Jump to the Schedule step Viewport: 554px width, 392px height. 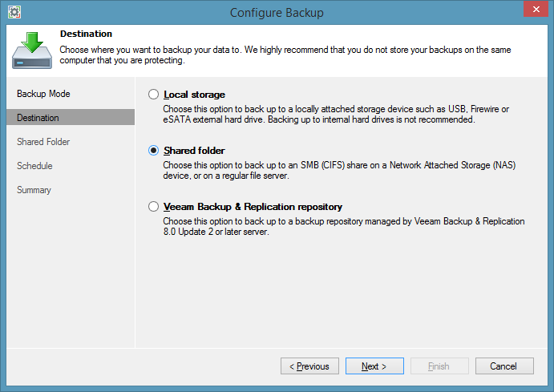[x=34, y=166]
